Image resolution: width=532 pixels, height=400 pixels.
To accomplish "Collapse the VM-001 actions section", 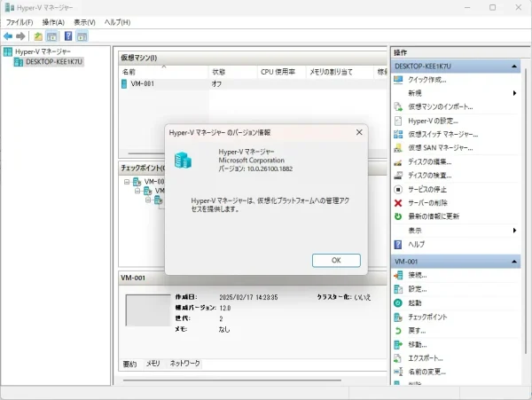I will 514,262.
